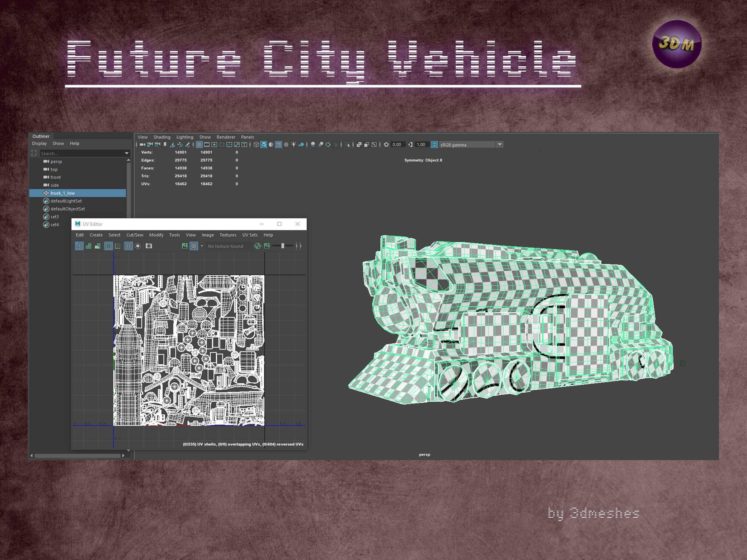The height and width of the screenshot is (560, 747).
Task: Click the Use Default Material icon
Action: [271, 144]
